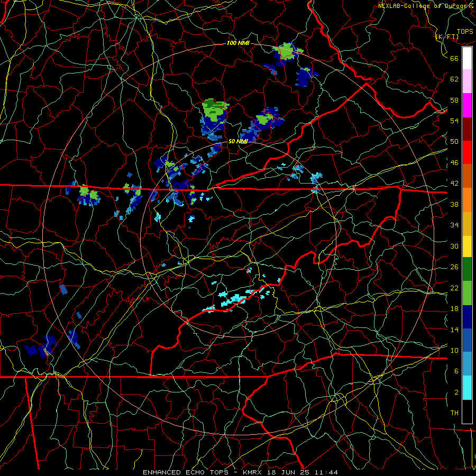Click the '38' scale label

click(x=454, y=204)
